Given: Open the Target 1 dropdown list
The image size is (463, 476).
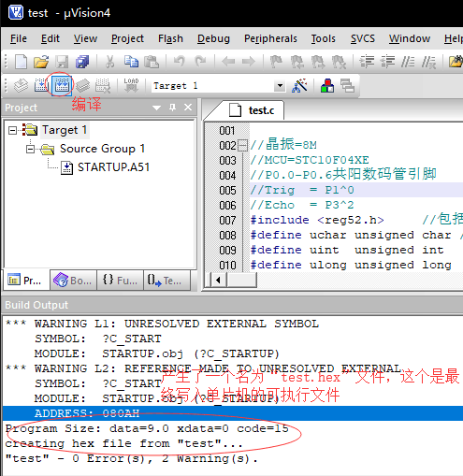Looking at the screenshot, I should pyautogui.click(x=280, y=85).
